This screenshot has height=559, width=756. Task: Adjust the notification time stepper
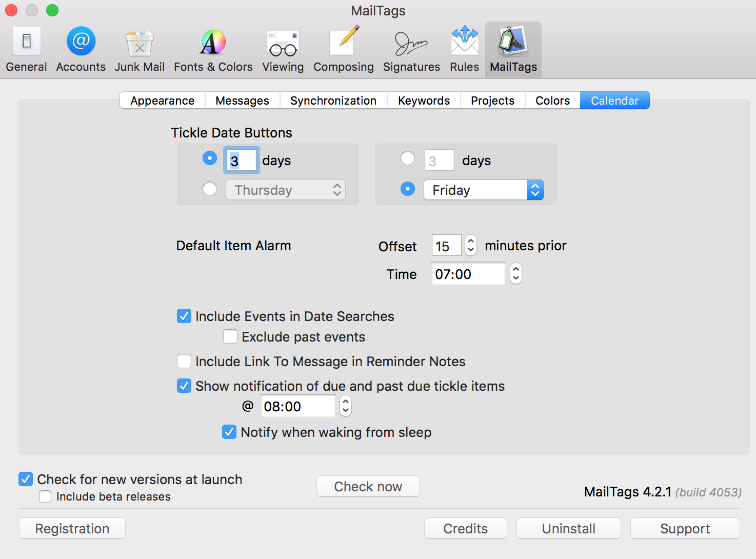pos(346,407)
